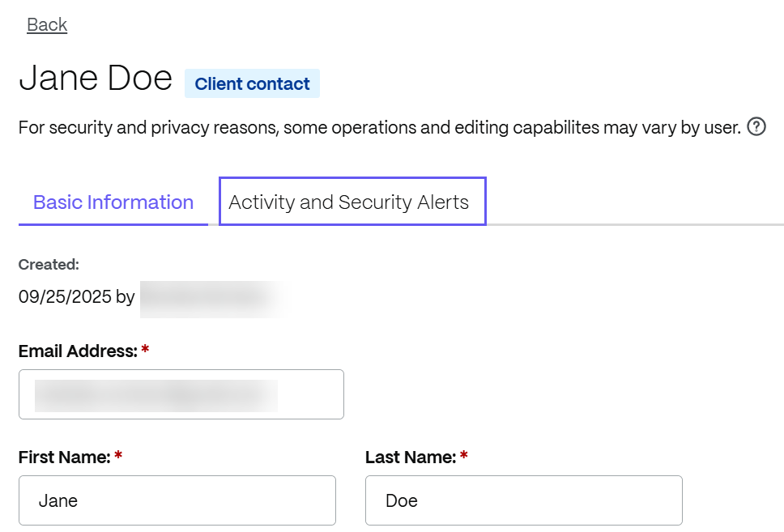Click the red asterisk beside Email Address
Screen dimensions: 784x532
point(145,351)
